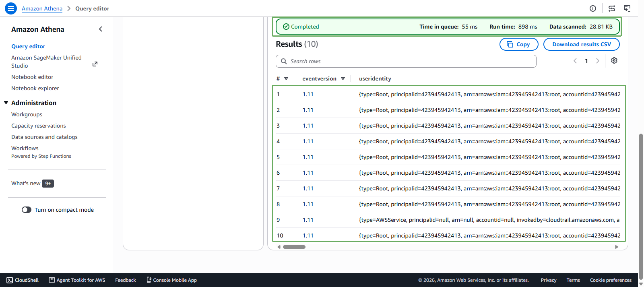Open the results table preferences gear
This screenshot has height=287, width=644.
point(614,60)
